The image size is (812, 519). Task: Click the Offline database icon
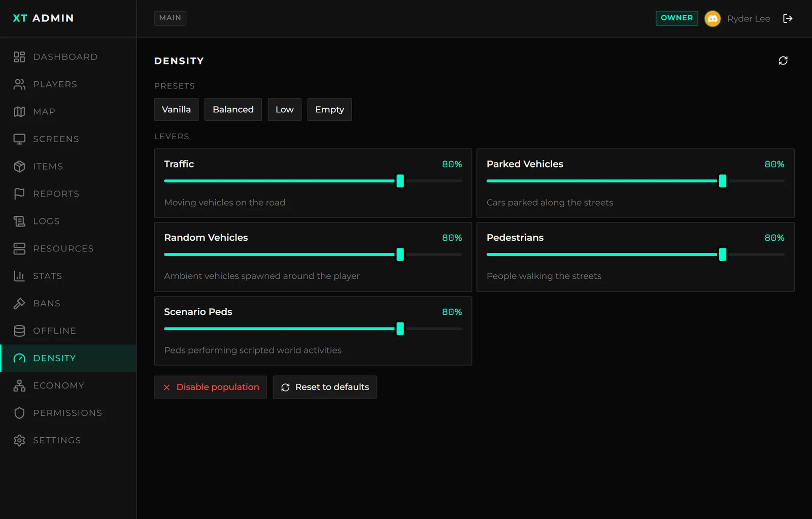tap(19, 331)
